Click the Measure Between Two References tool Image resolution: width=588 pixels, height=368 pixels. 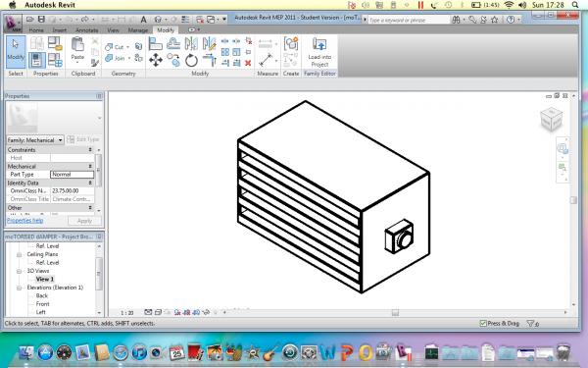(266, 60)
